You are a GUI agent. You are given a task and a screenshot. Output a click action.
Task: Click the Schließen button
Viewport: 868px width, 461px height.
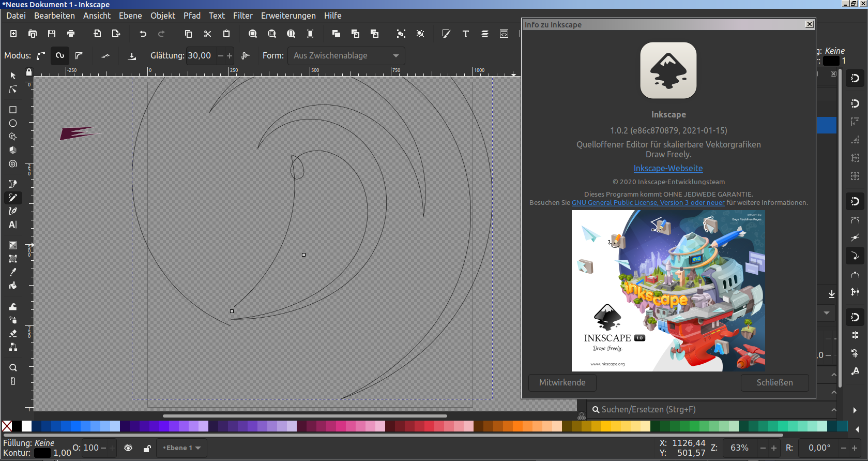point(775,383)
